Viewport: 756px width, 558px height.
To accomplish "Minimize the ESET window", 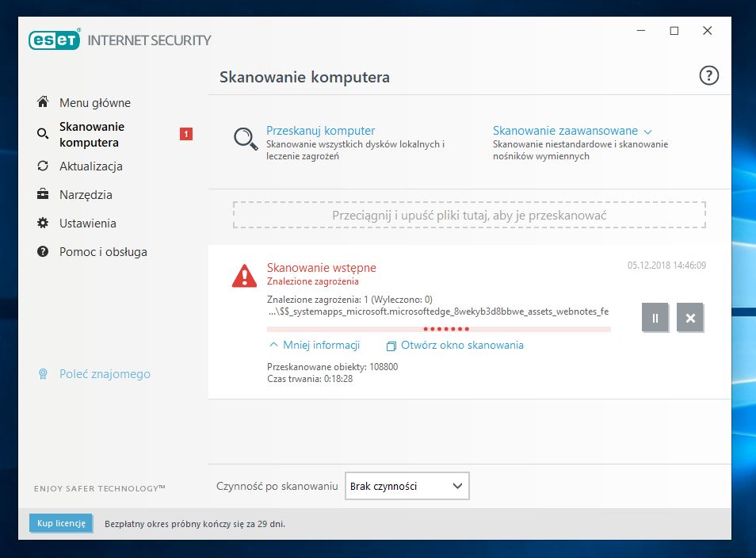I will pos(641,31).
